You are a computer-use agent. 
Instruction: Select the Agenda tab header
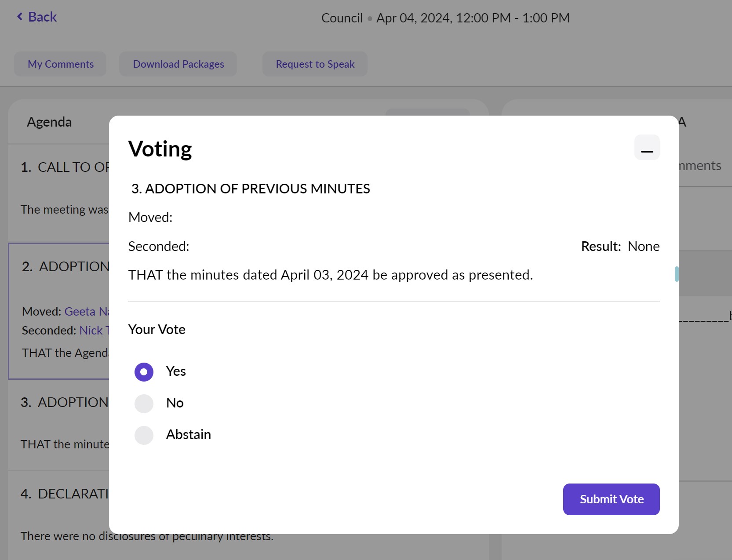click(x=49, y=122)
